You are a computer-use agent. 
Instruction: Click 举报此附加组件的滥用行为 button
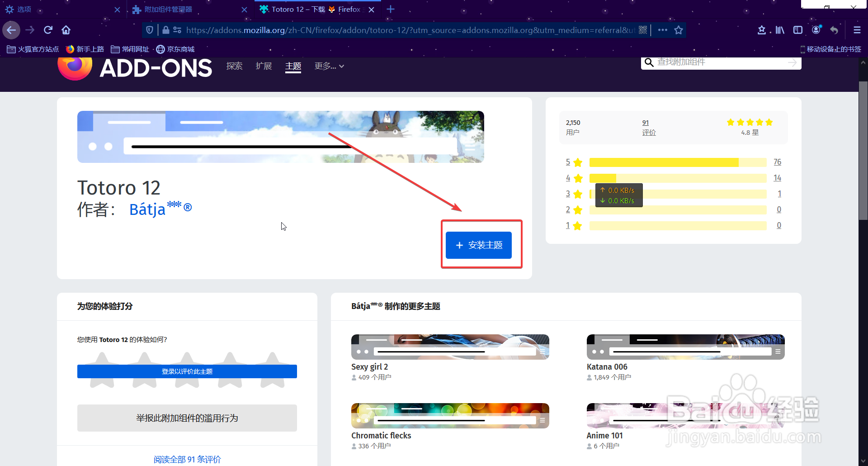(x=187, y=418)
